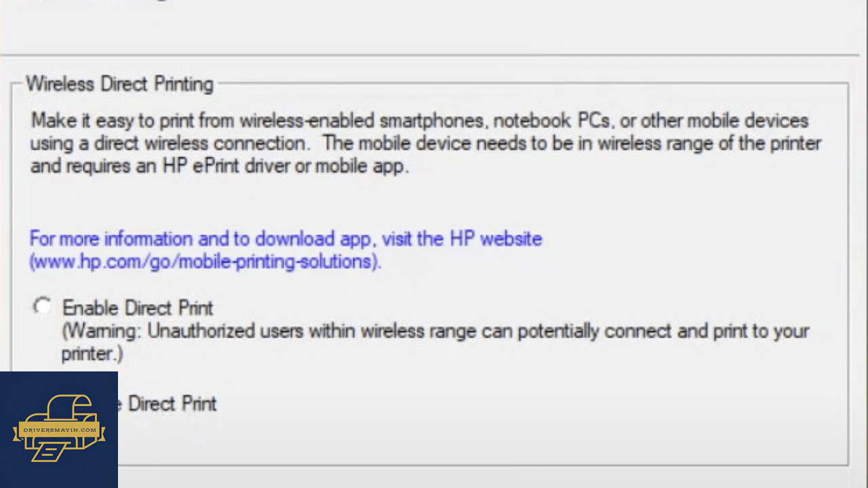The image size is (868, 488).
Task: Click the paragraph starting "Make it easy to print"
Action: [x=425, y=143]
